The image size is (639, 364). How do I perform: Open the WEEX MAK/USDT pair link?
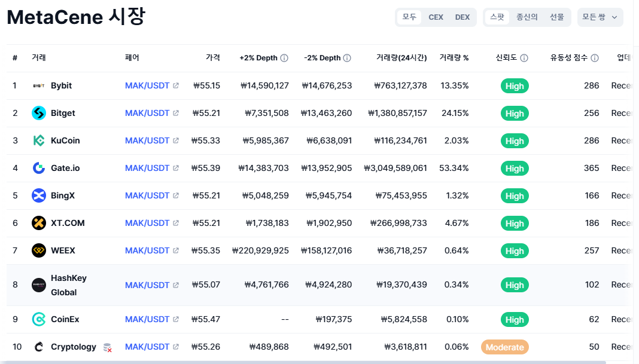[x=147, y=250]
